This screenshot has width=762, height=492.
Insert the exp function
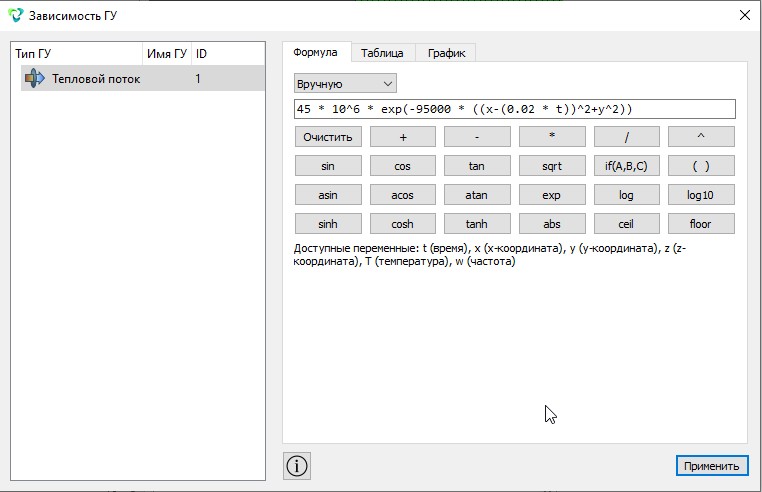pyautogui.click(x=552, y=195)
